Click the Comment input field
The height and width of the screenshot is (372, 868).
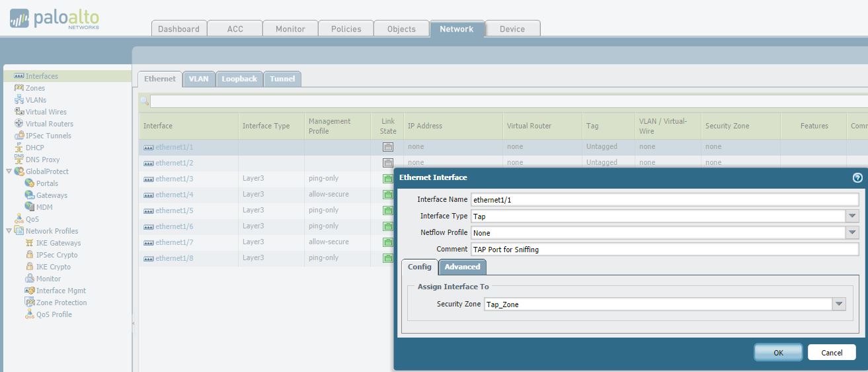coord(664,249)
